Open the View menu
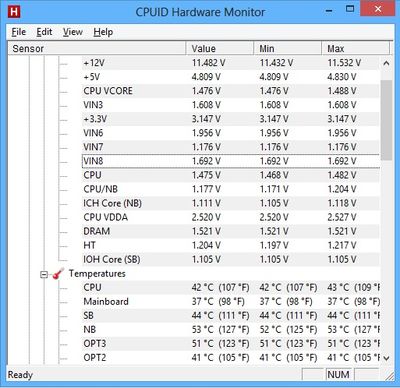 coord(73,32)
